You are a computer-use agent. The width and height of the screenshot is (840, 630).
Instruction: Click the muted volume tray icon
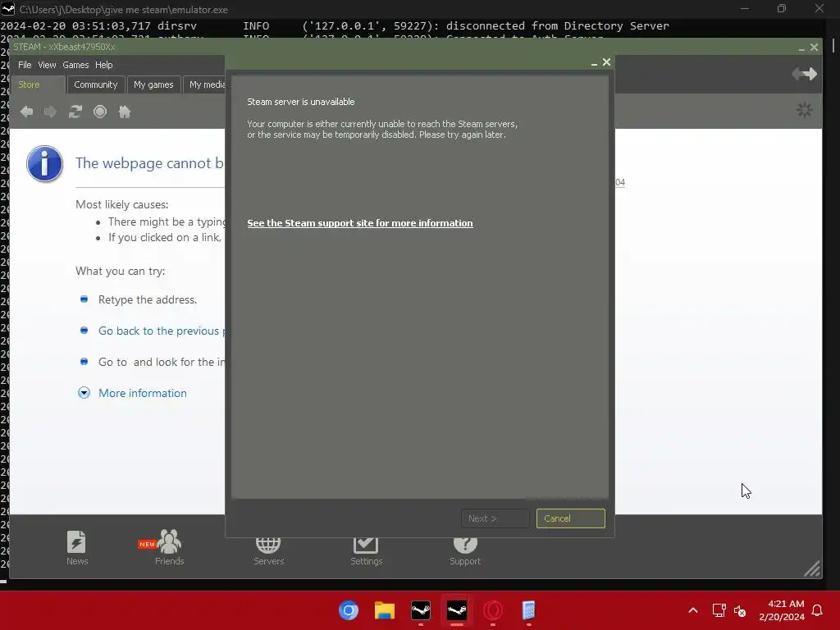coord(740,610)
